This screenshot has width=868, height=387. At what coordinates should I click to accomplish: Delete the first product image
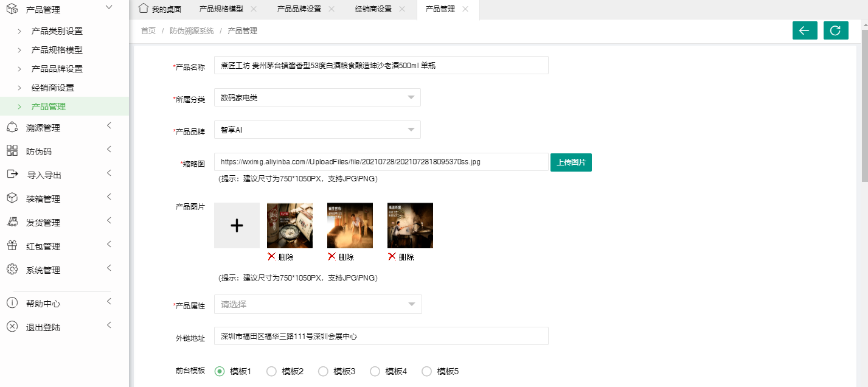click(x=280, y=257)
